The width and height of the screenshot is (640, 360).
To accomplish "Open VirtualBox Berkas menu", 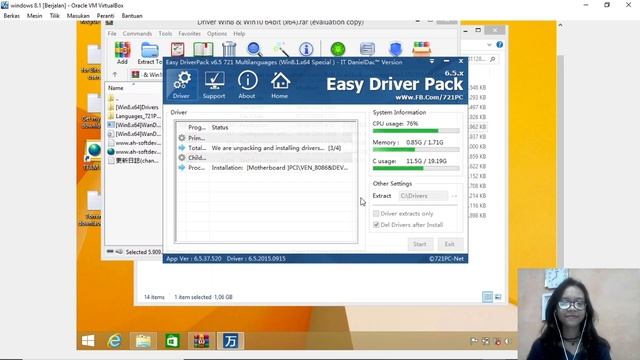I will tap(11, 16).
